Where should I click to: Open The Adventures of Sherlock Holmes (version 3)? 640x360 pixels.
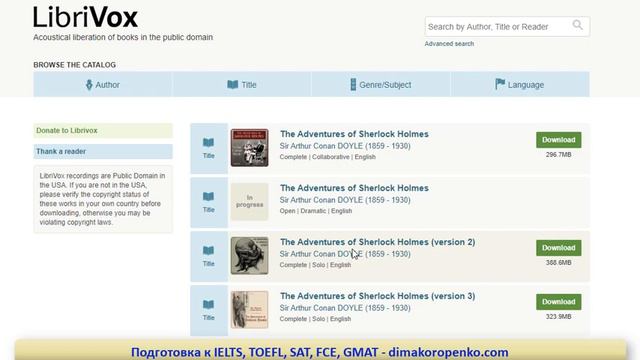tap(378, 296)
